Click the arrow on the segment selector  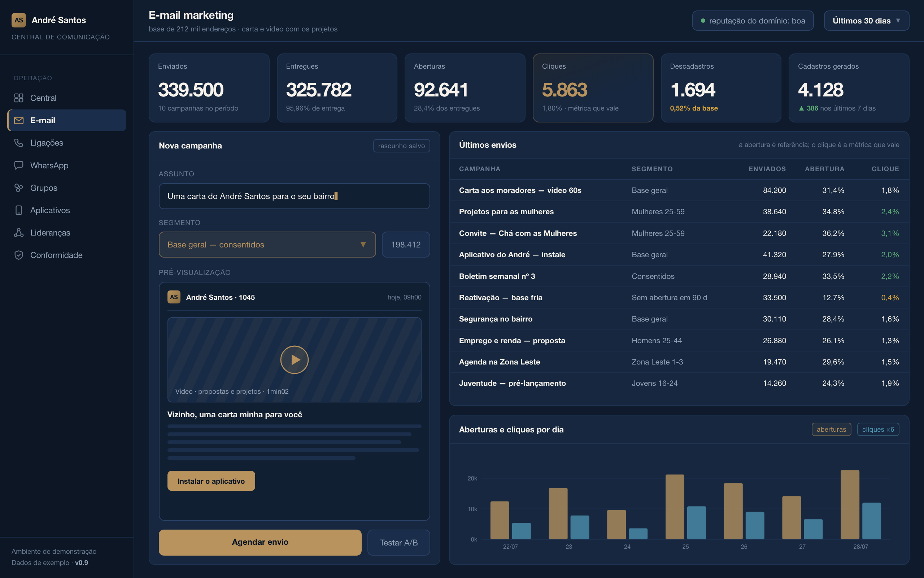(363, 245)
